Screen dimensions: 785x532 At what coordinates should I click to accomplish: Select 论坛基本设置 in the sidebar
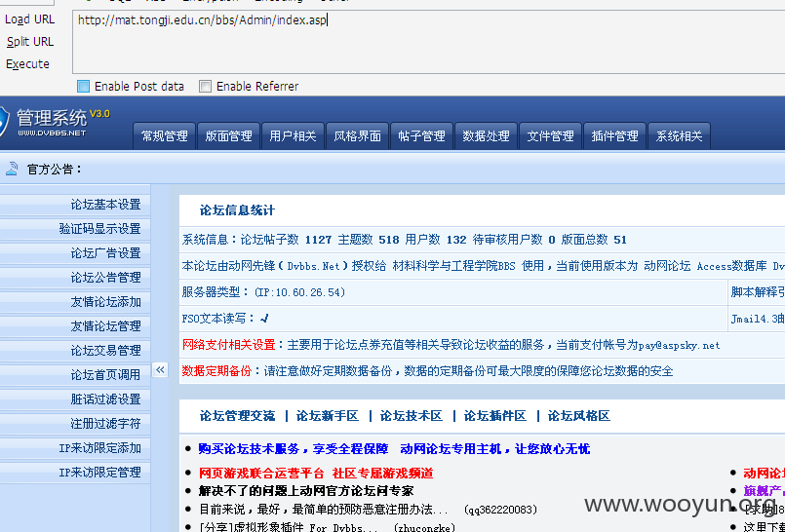75,205
